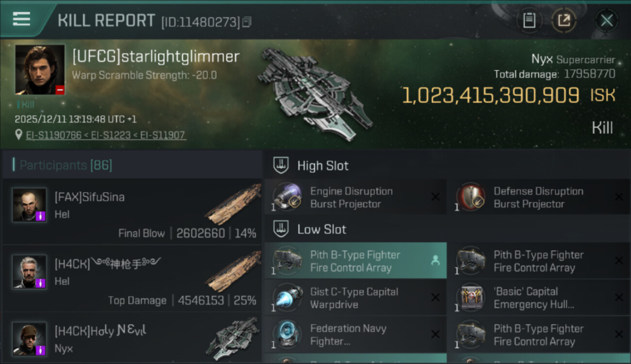Click the 'Basic' Capital Emergency Hull icon

coord(470,298)
